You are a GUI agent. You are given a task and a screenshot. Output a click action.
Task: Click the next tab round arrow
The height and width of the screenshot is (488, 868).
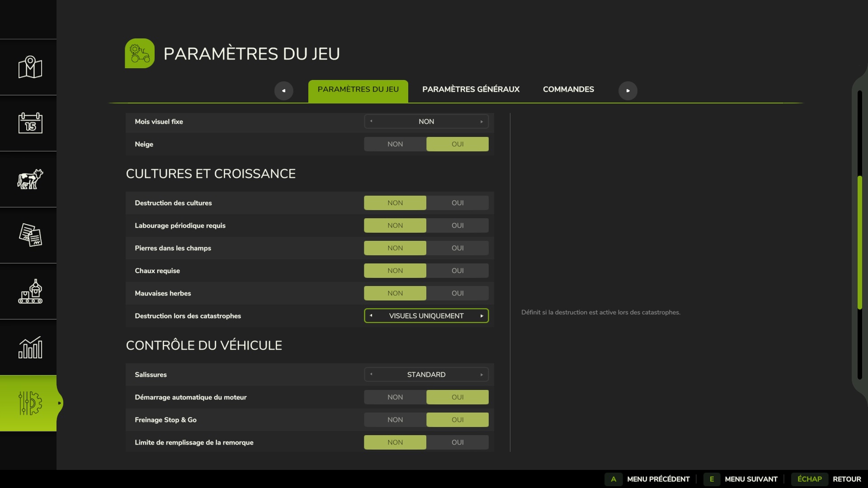pyautogui.click(x=628, y=91)
